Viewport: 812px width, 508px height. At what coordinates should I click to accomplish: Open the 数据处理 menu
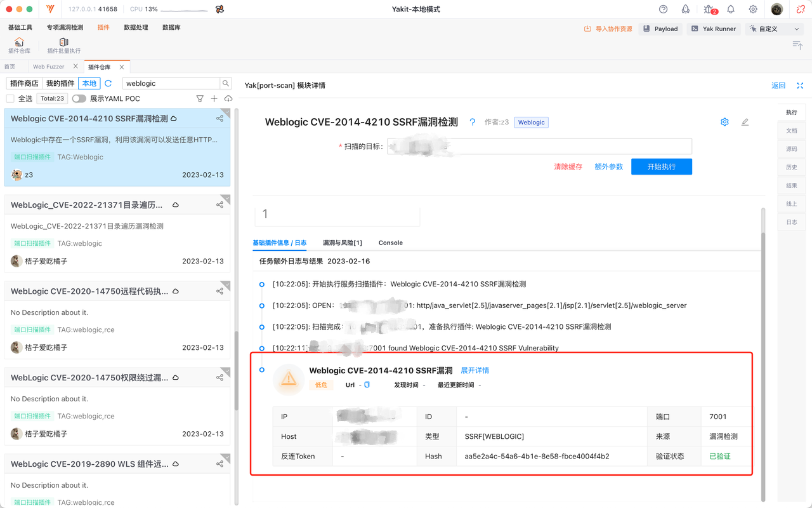(136, 27)
